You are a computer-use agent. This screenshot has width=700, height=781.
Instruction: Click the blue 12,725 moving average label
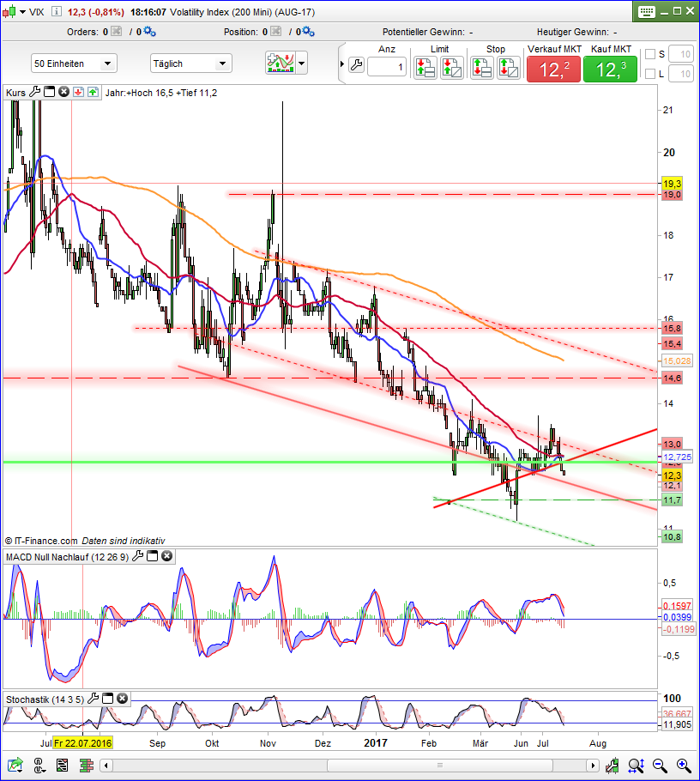677,457
